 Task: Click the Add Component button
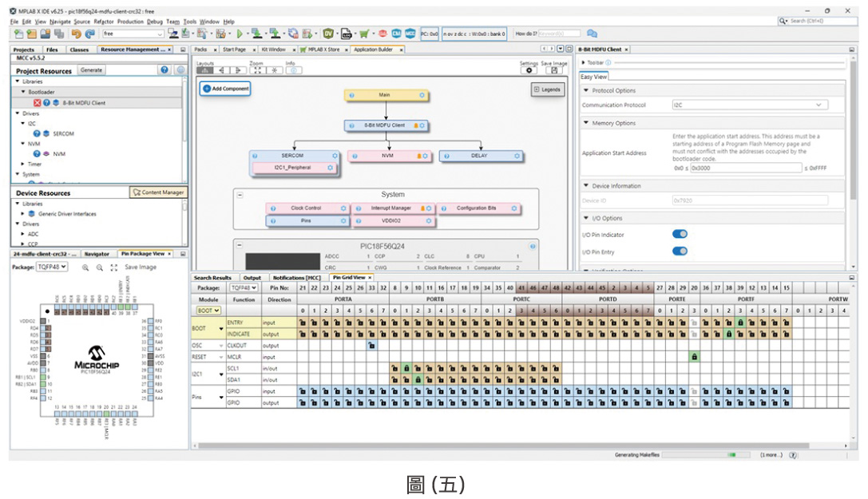[225, 89]
